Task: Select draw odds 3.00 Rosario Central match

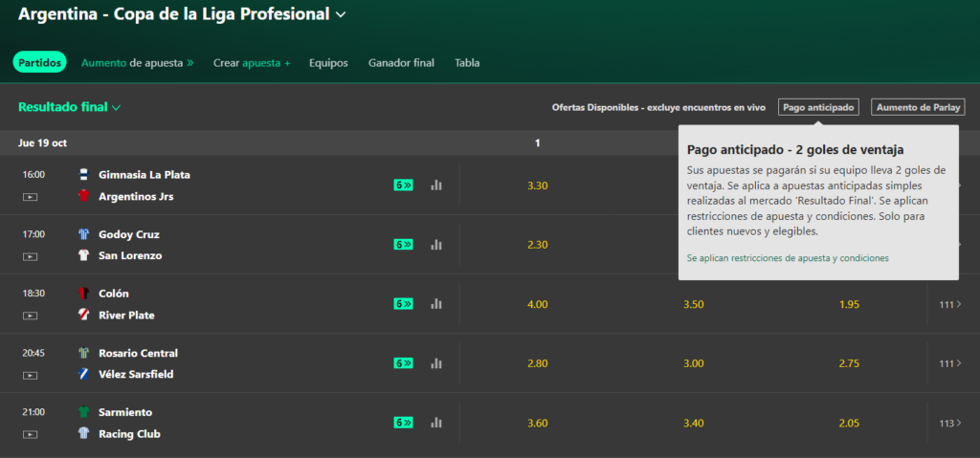Action: [694, 363]
